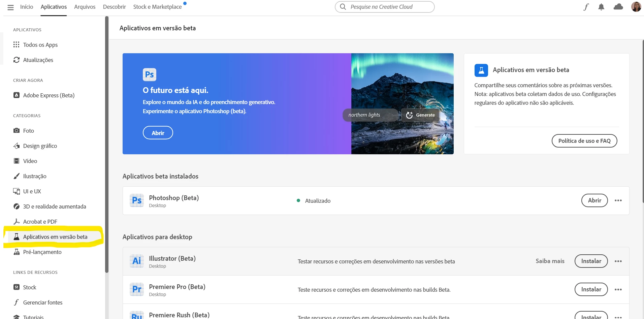Click the Premiere Rush (Beta) app icon

[x=137, y=315]
